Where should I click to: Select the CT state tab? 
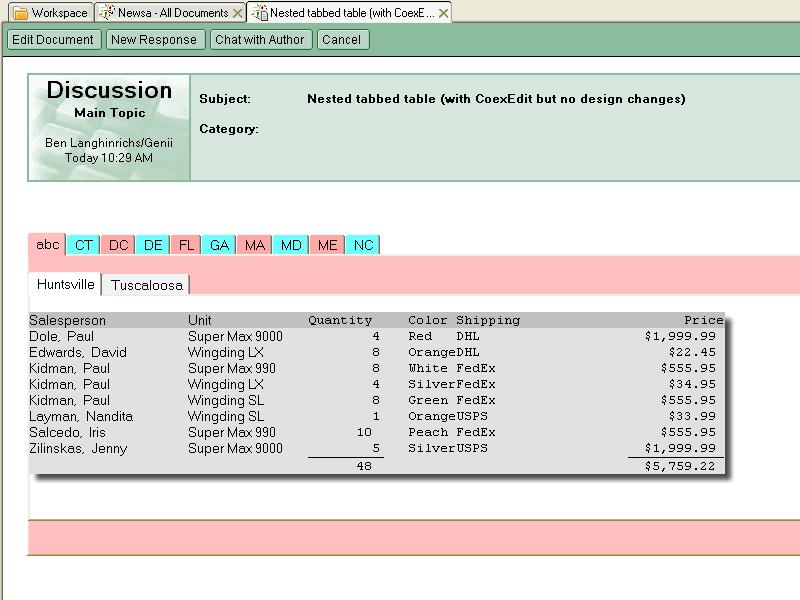84,245
